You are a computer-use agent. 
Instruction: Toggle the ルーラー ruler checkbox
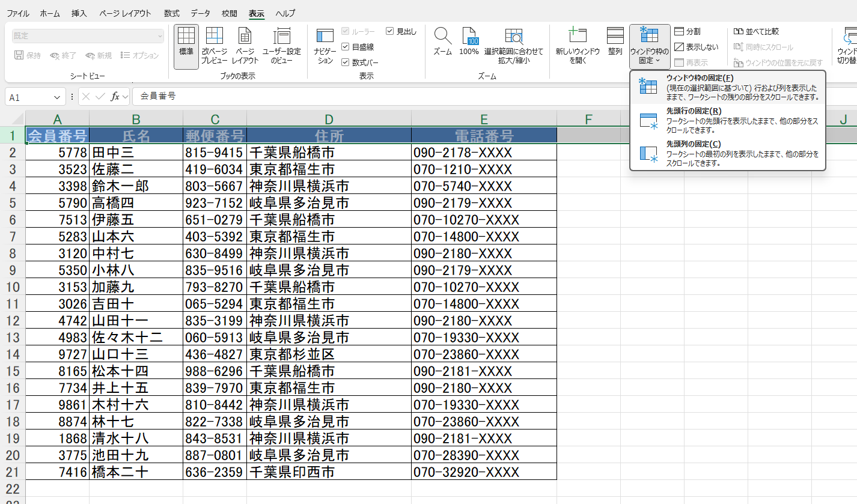[x=345, y=31]
